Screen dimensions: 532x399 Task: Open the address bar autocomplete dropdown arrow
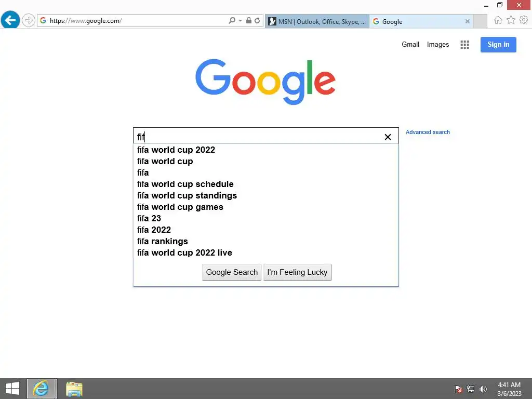pyautogui.click(x=240, y=20)
